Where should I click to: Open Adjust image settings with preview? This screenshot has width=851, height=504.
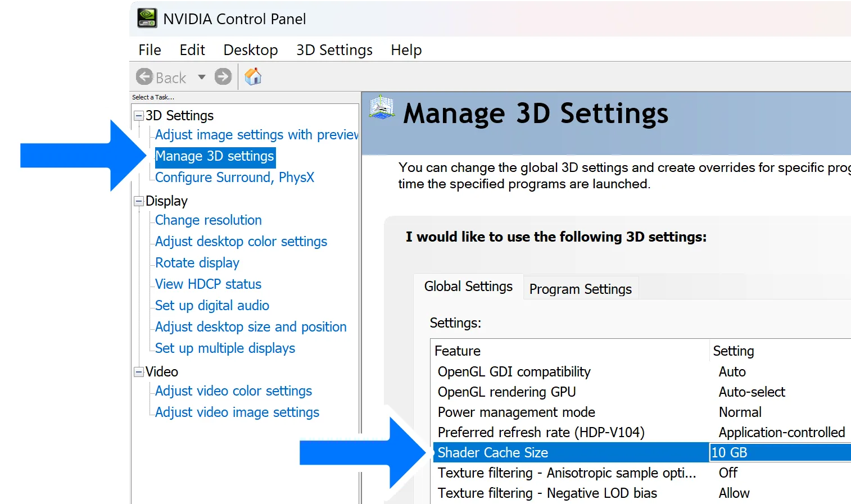point(256,135)
